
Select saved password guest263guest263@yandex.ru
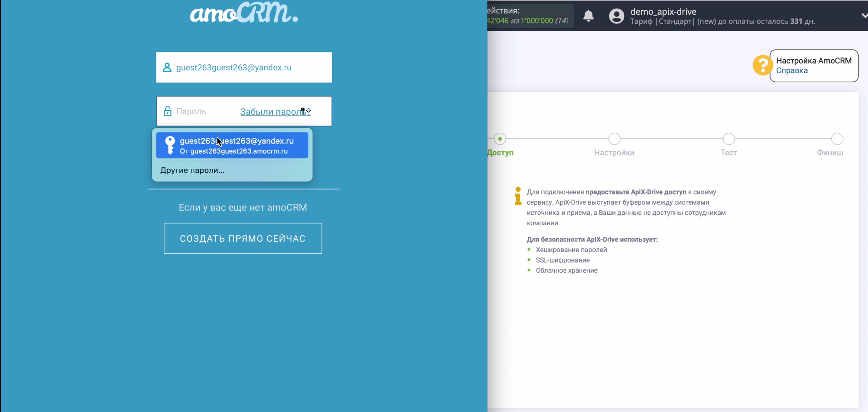point(232,145)
